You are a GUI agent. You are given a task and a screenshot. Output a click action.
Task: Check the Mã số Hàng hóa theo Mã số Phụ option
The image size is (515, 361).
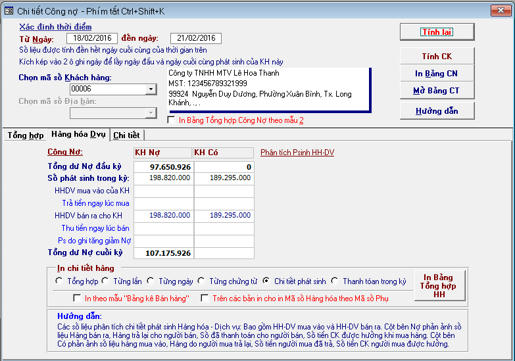(204, 297)
